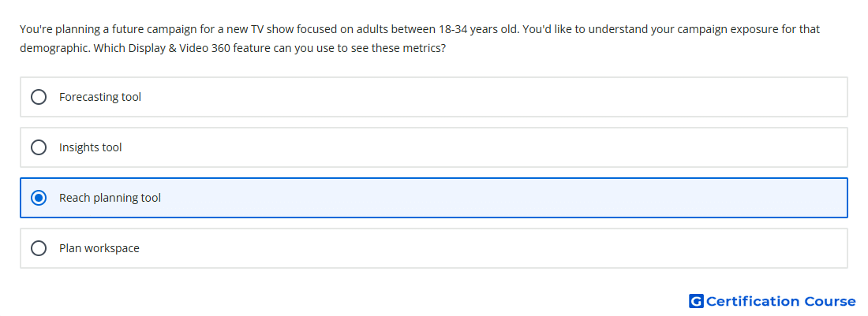Click the selected Reach planning tool radio
Screen dimensions: 868x316
click(39, 198)
